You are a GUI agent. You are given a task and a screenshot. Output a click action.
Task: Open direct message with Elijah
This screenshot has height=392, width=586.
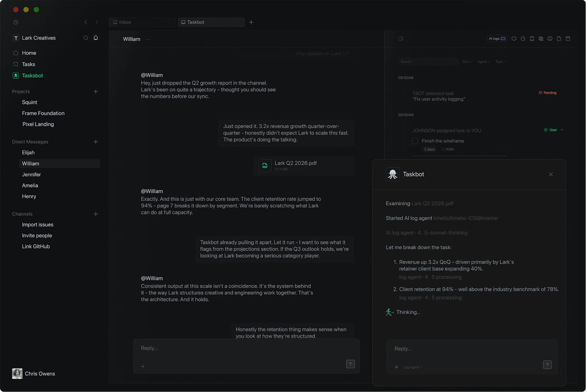click(28, 153)
